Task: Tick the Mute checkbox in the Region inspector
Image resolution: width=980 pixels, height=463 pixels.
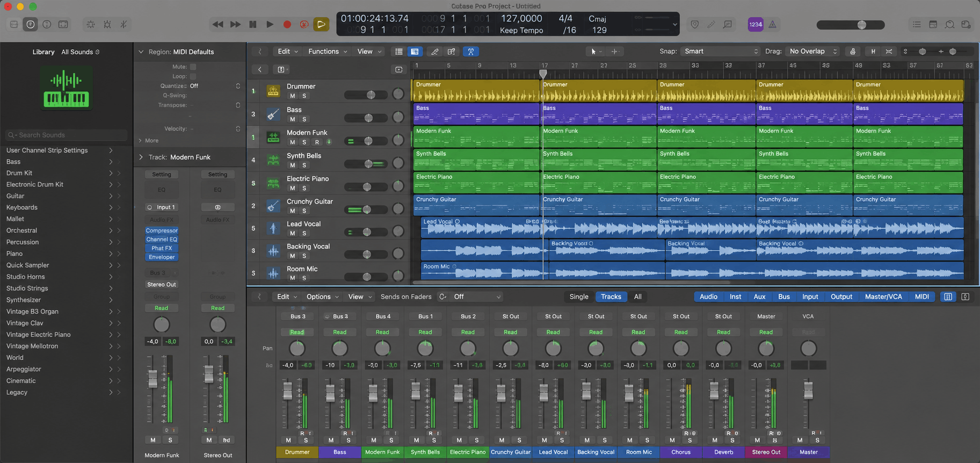Action: point(193,67)
